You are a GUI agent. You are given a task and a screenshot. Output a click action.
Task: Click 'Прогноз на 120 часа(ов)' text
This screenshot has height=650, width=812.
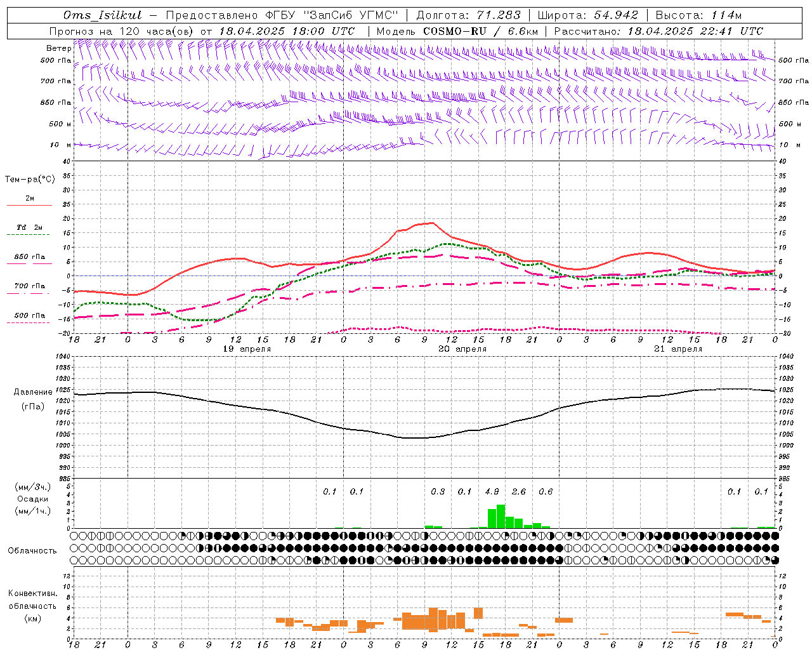click(x=122, y=31)
